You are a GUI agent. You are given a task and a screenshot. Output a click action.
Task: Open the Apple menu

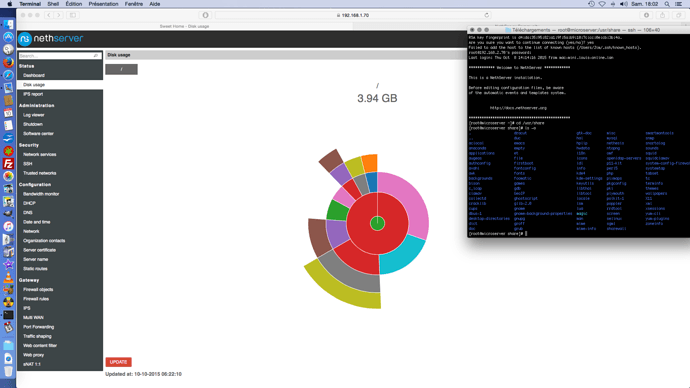pos(9,4)
